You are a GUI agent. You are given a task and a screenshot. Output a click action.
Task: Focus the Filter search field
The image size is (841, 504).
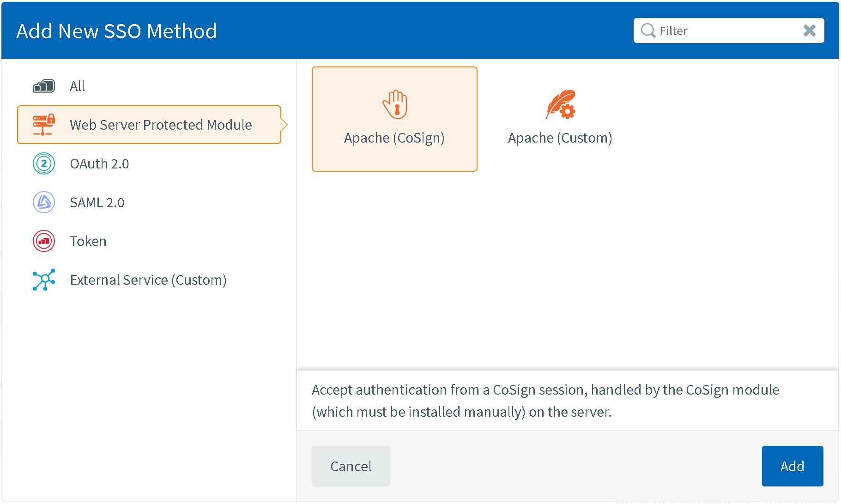click(x=729, y=30)
